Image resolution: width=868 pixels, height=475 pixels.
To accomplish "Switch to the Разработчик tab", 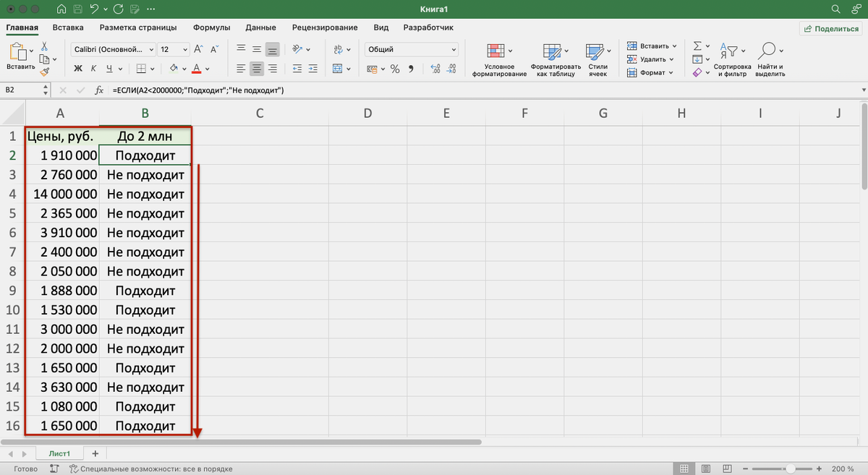I will 428,27.
